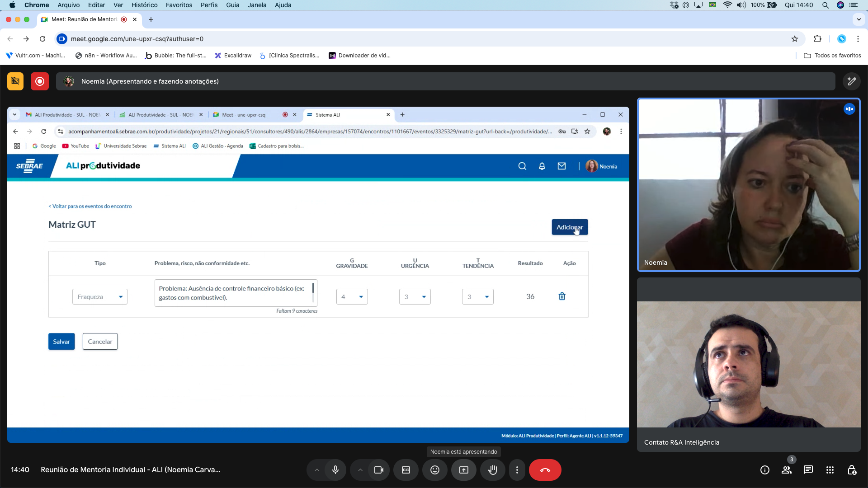Open meeting details info icon
The width and height of the screenshot is (868, 488).
click(x=765, y=470)
